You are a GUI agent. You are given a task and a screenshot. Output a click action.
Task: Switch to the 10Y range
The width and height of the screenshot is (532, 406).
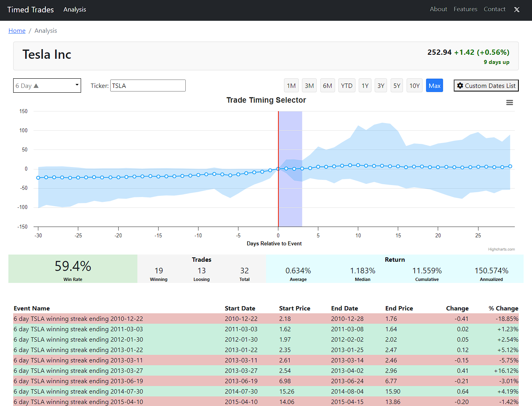(x=415, y=86)
